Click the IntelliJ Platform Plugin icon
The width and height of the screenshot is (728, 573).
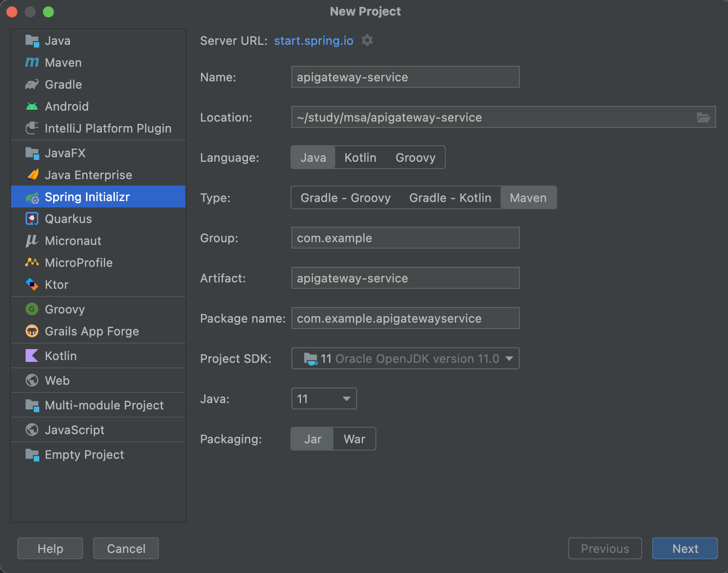pos(32,128)
